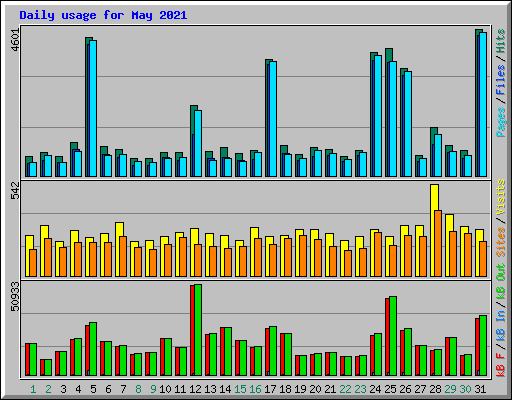Click day 23 on the x-axis
The width and height of the screenshot is (512, 400).
coord(360,389)
